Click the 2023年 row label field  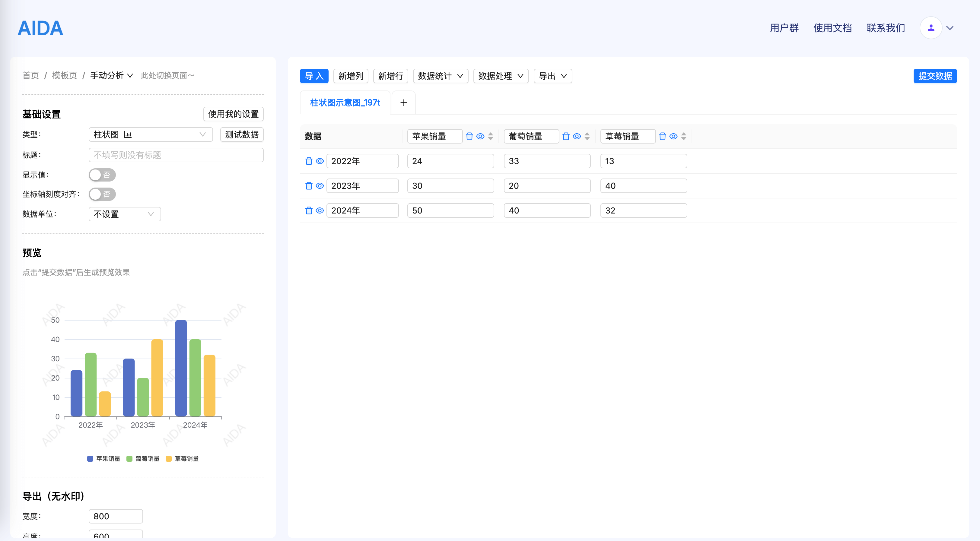pos(363,185)
